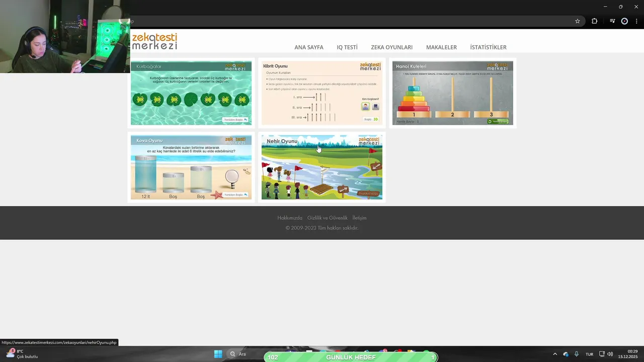Open the Kibrit Oyunu game thumbnail
Viewport: 644px width, 362px height.
point(322,93)
